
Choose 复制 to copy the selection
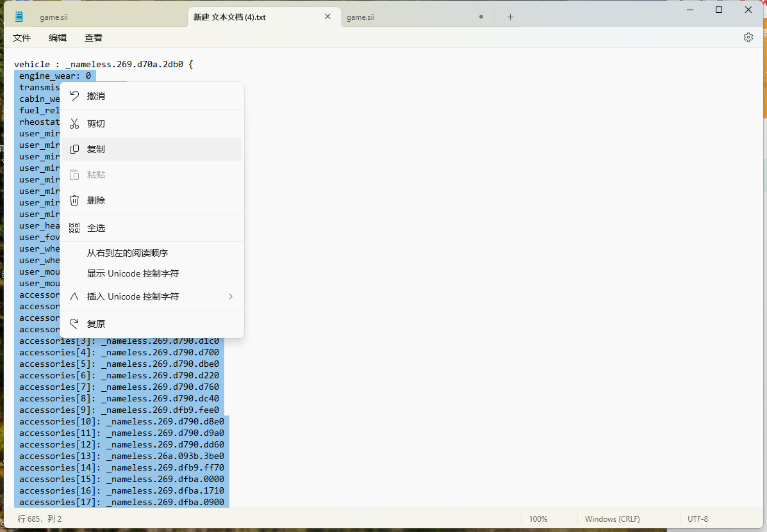pyautogui.click(x=152, y=149)
